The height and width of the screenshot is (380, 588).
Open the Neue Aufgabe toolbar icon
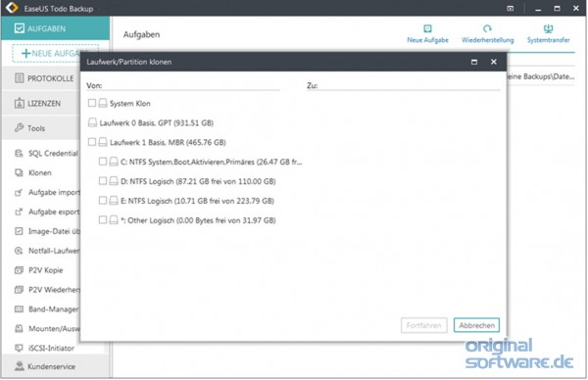pyautogui.click(x=427, y=28)
